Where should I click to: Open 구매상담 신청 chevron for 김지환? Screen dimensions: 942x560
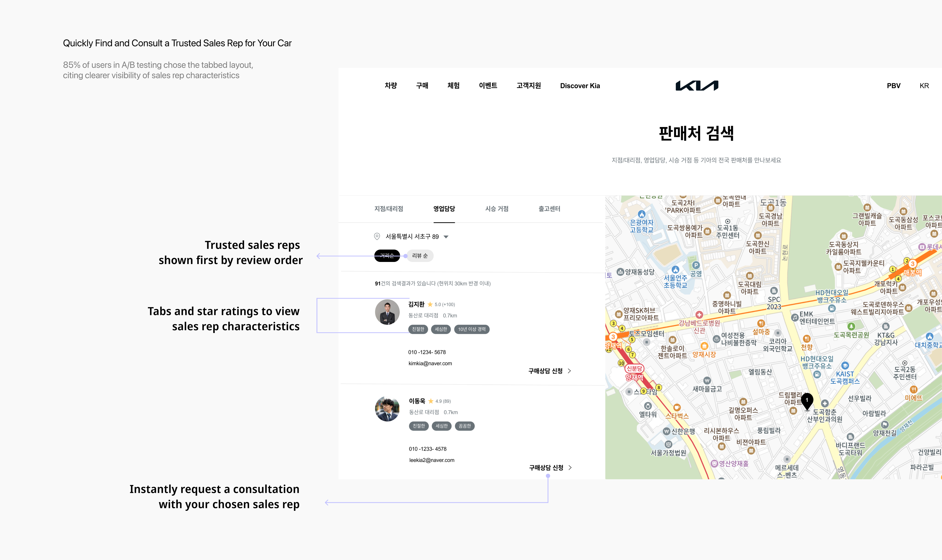[569, 371]
